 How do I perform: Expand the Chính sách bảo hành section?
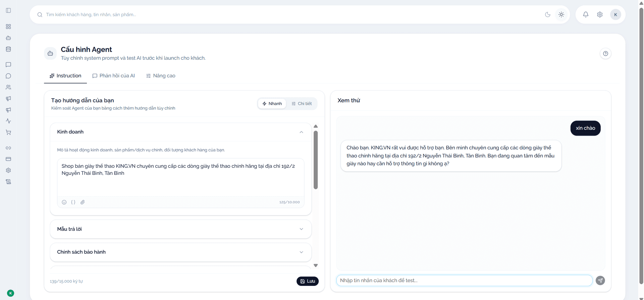(180, 252)
